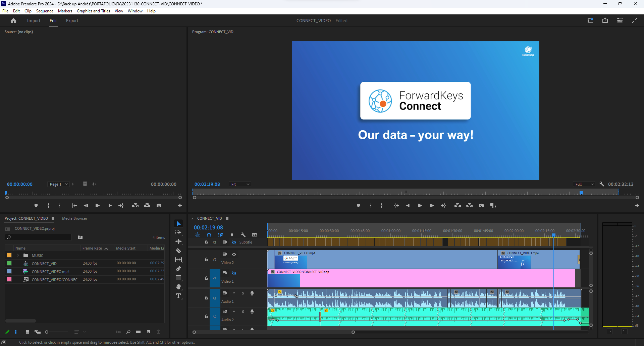Open Page 1 dropdown in Source monitor
Image resolution: width=644 pixels, height=346 pixels.
tap(58, 184)
